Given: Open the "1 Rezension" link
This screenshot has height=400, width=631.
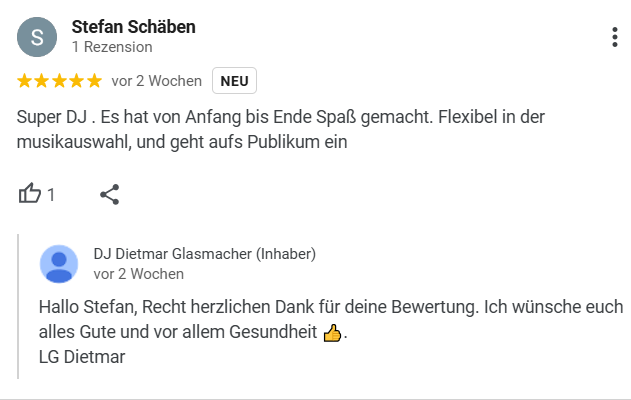Looking at the screenshot, I should tap(112, 47).
